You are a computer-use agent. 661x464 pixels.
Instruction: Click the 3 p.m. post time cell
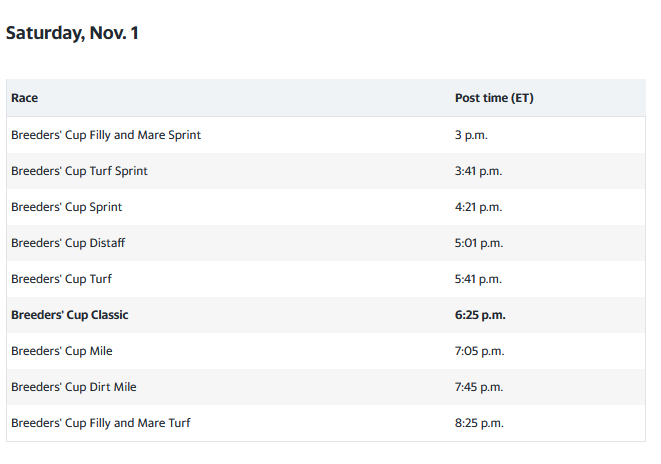(471, 135)
